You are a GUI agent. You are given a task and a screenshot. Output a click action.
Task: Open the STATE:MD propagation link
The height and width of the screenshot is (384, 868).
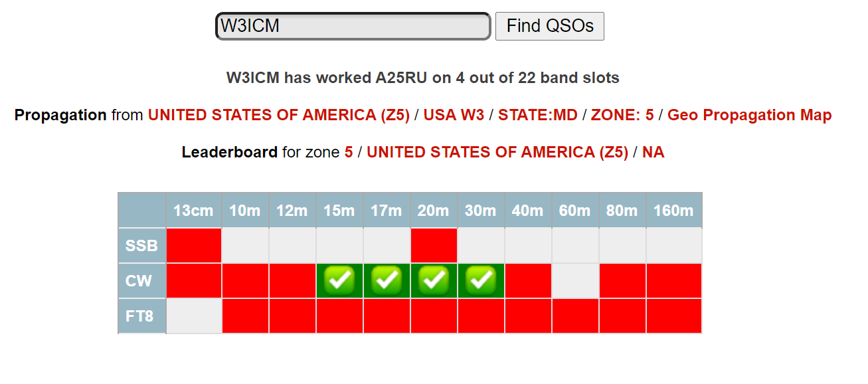click(x=538, y=115)
